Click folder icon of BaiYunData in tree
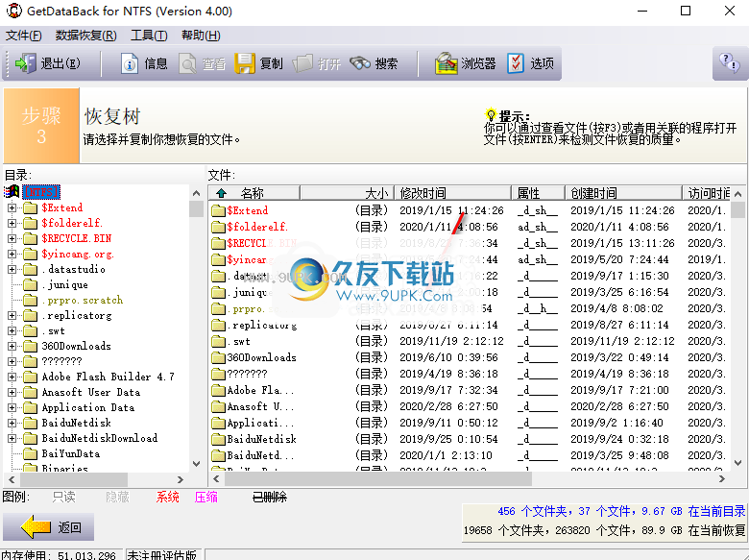 30,453
